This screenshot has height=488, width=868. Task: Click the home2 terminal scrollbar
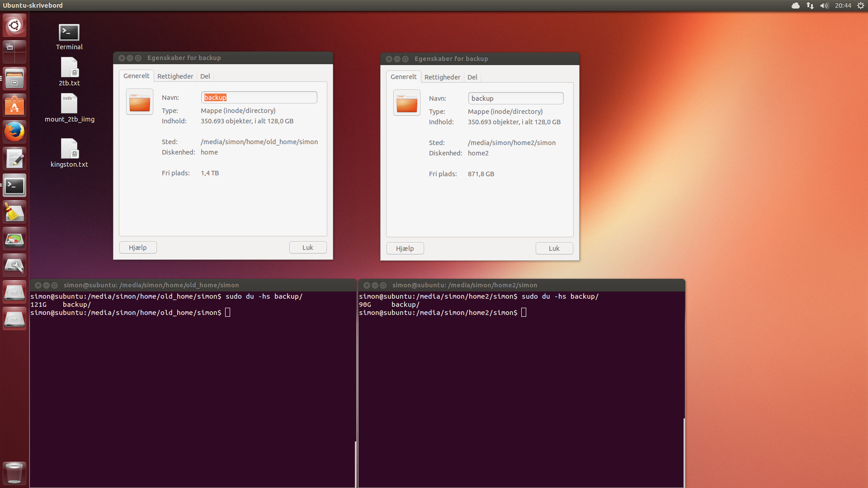(684, 453)
